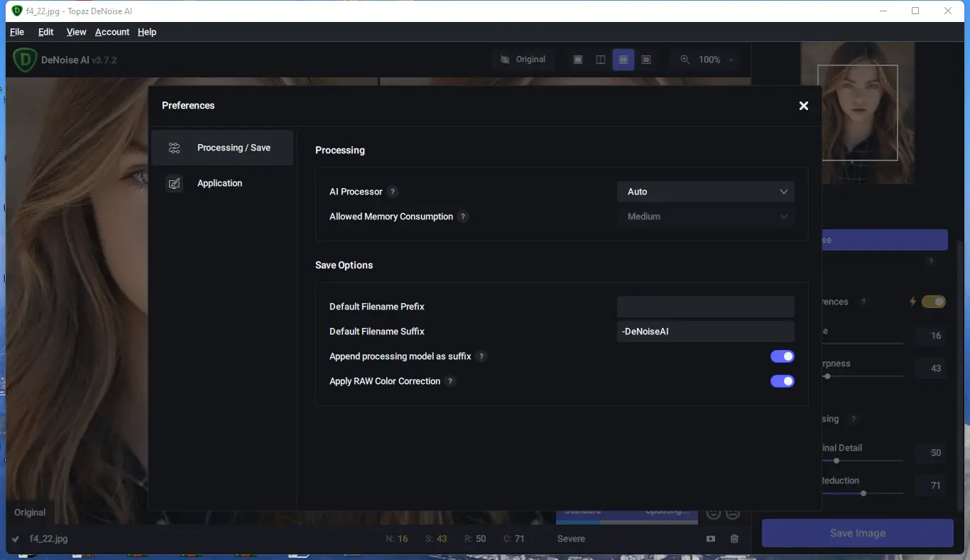
Task: Open the AI Processor dropdown
Action: (x=705, y=192)
